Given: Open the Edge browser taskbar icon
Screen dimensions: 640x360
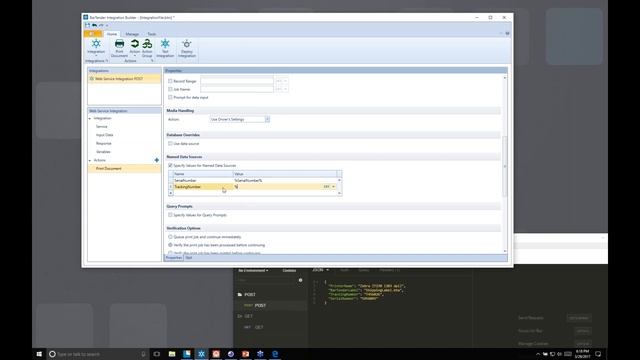Looking at the screenshot, I should pos(275,354).
